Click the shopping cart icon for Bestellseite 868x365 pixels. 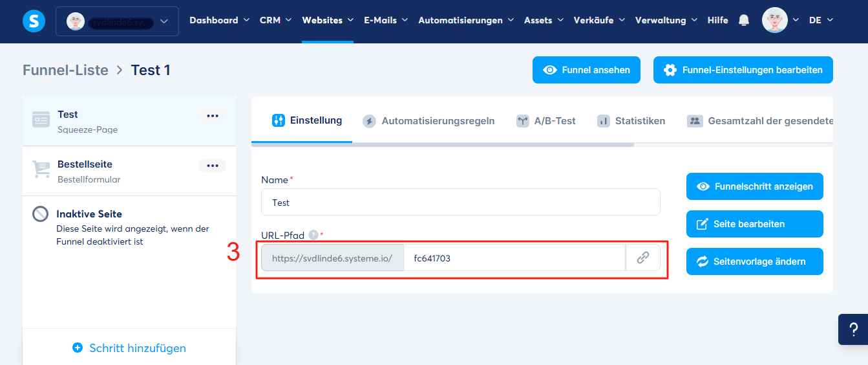pos(41,170)
